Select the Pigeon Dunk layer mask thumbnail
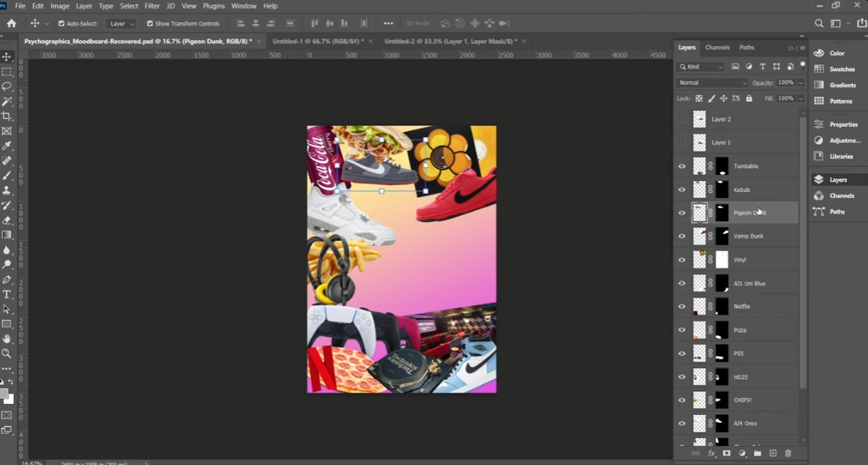The image size is (868, 465). (722, 213)
